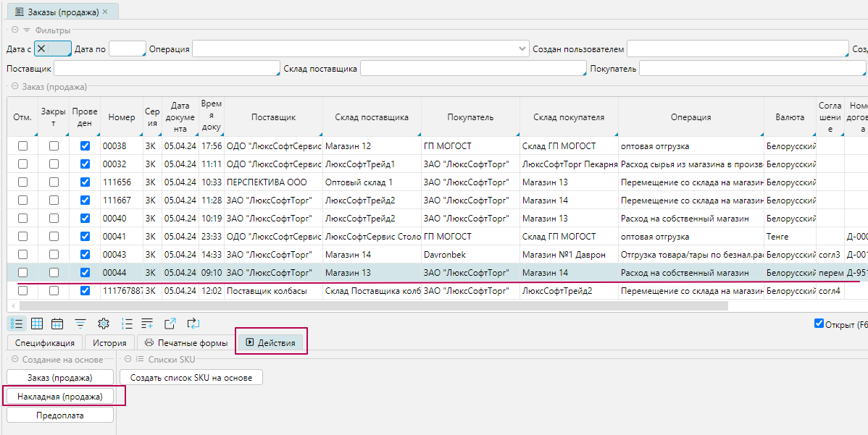Switch to Печатные формы tab
The width and height of the screenshot is (868, 435).
(187, 343)
